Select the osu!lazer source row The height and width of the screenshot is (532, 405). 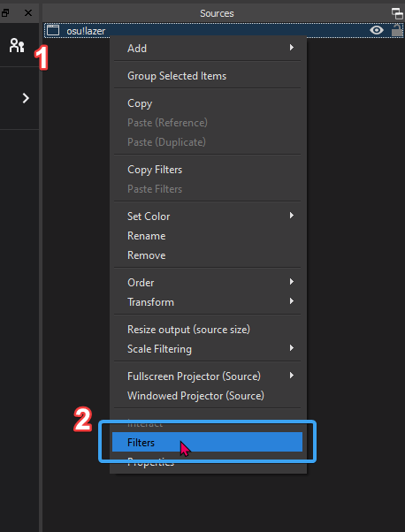coord(224,31)
